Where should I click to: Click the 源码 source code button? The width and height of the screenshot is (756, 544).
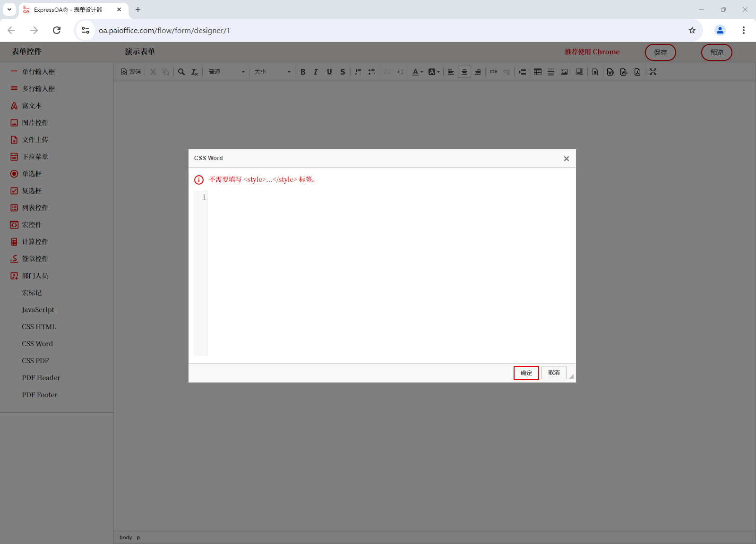[x=131, y=72]
